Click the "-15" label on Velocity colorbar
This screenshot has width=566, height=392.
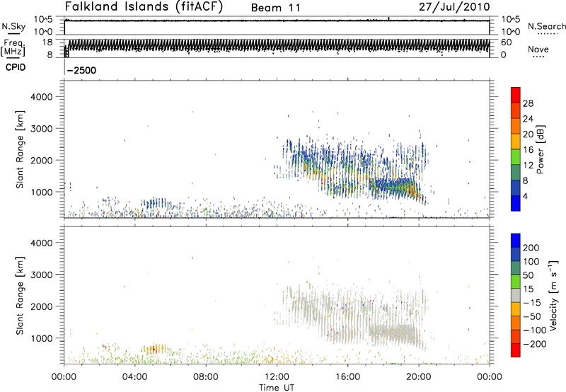pyautogui.click(x=532, y=303)
